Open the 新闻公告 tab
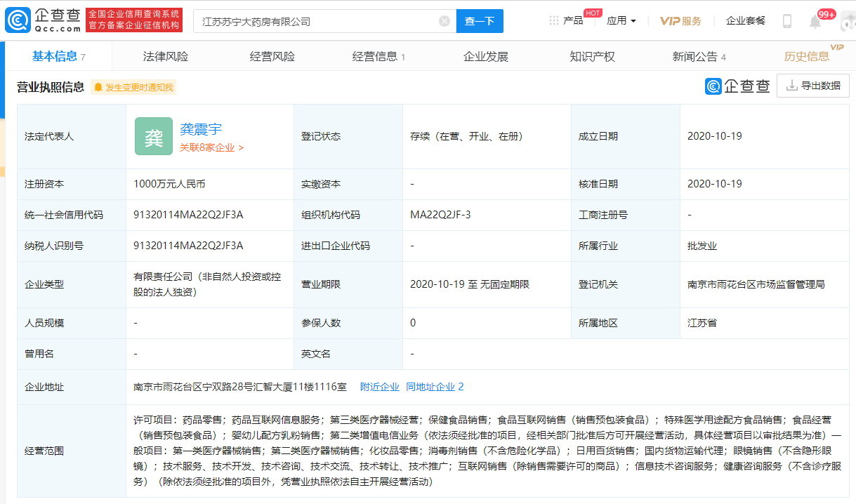This screenshot has width=856, height=504. (699, 57)
